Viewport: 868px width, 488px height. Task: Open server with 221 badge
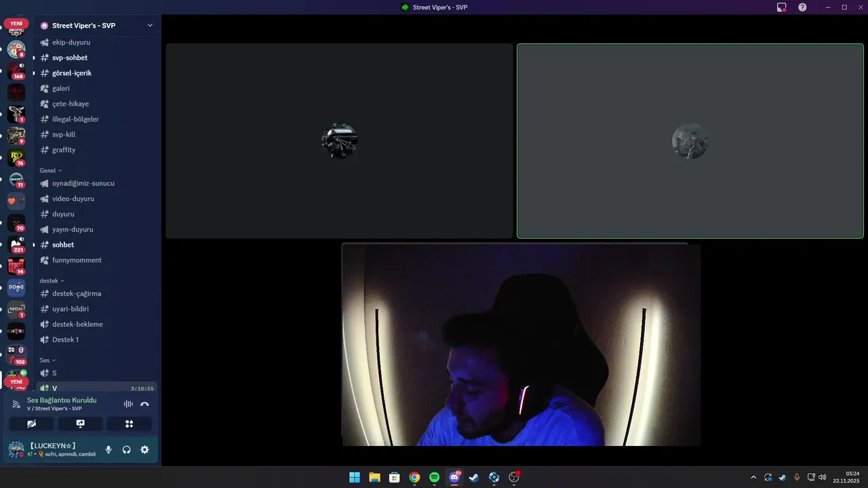16,245
